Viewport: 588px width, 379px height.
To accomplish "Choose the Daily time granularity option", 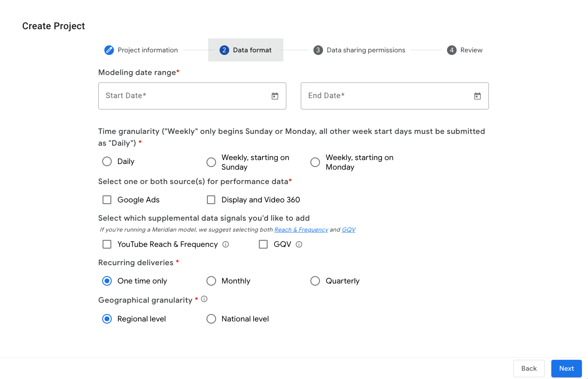I will (107, 161).
